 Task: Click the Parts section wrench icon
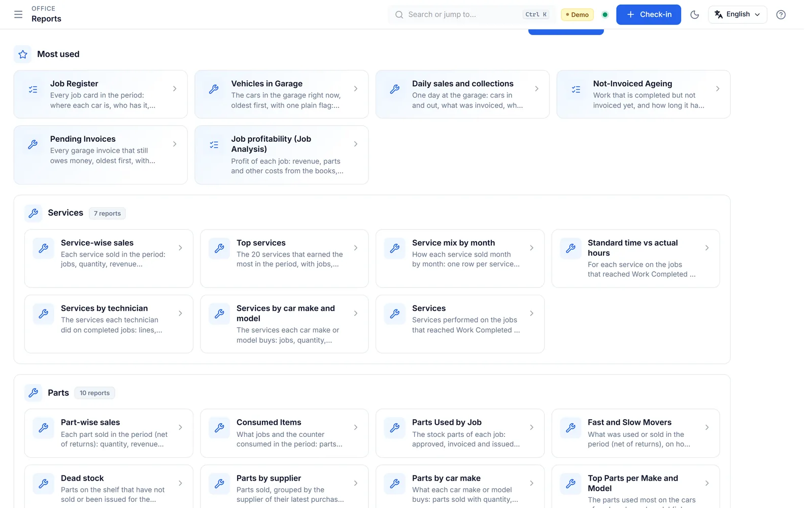pyautogui.click(x=33, y=393)
